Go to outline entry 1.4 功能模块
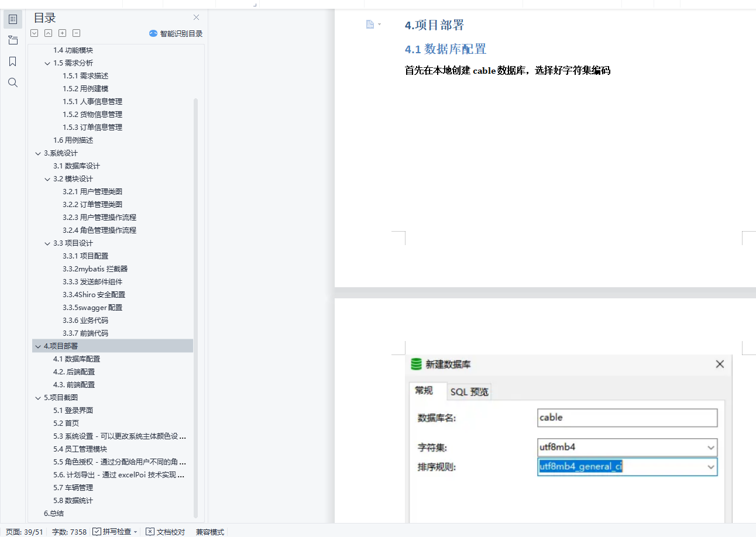This screenshot has height=537, width=756. (x=73, y=50)
